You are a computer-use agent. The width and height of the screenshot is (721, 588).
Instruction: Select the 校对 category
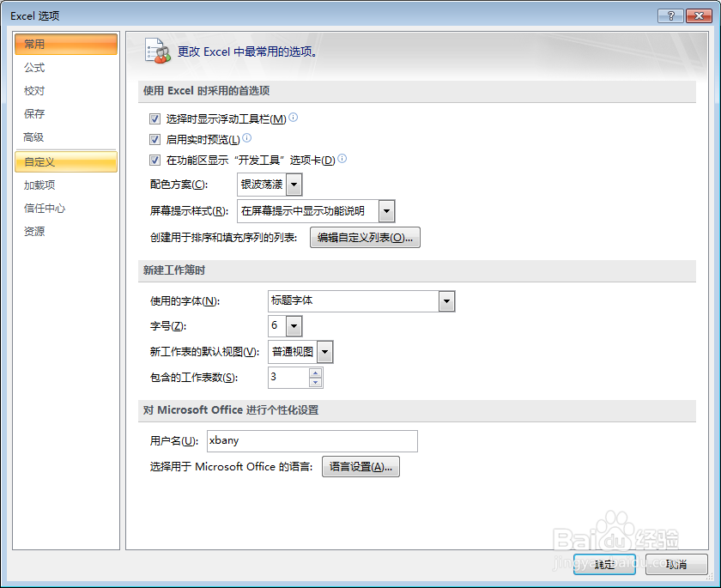(66, 91)
